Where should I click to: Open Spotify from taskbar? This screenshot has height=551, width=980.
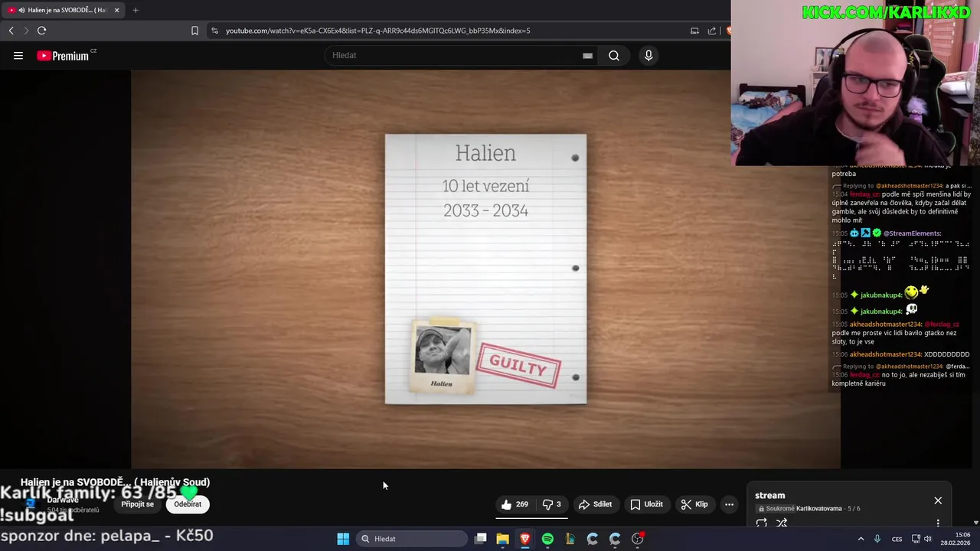547,539
